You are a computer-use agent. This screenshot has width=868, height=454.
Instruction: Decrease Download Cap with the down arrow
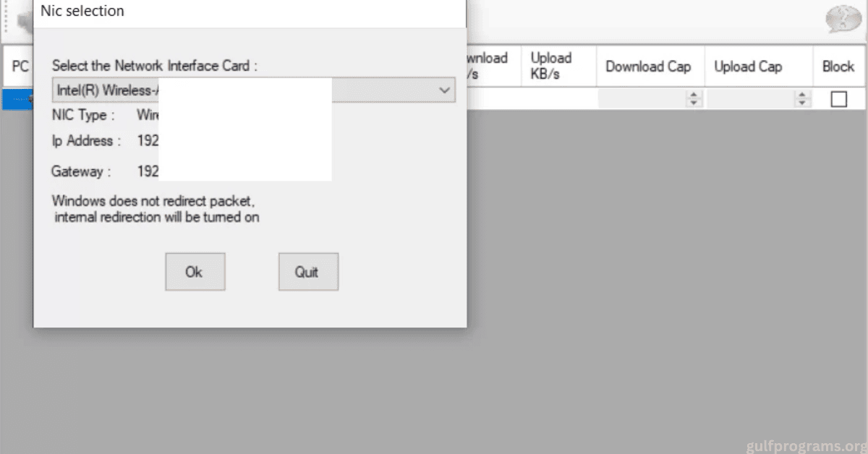(x=694, y=103)
